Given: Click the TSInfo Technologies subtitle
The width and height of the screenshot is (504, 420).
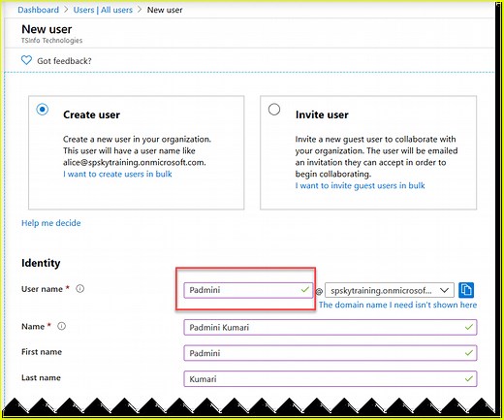Looking at the screenshot, I should tap(52, 41).
